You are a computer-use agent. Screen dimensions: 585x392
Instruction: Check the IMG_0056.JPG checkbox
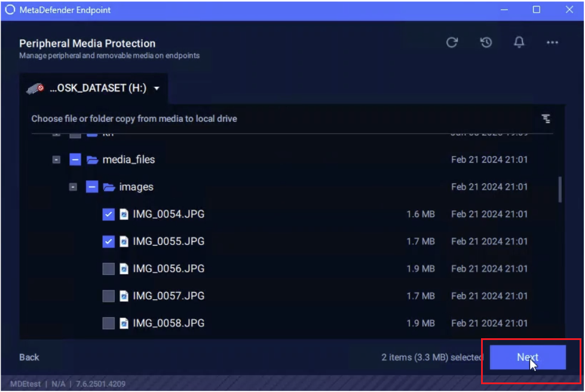pyautogui.click(x=108, y=269)
